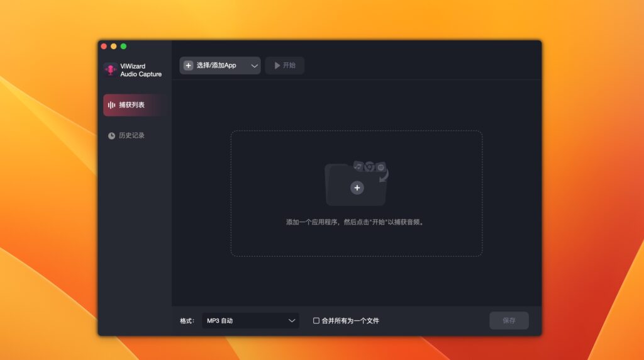Click the 添加一个应用程序 hint text

click(356, 222)
